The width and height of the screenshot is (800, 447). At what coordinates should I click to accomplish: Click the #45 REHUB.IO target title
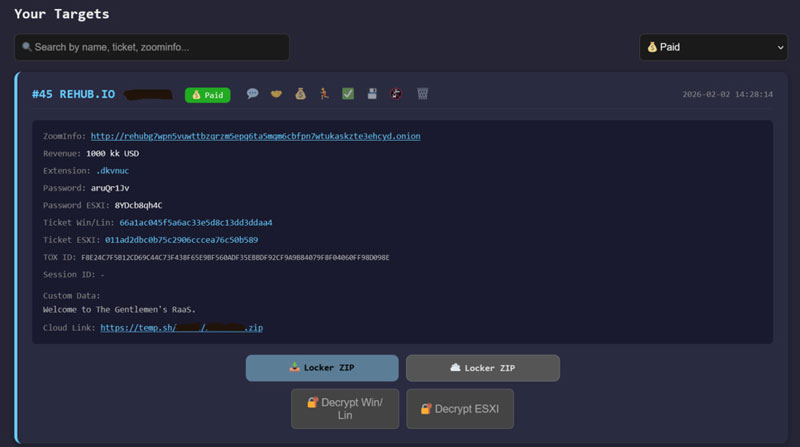(73, 94)
